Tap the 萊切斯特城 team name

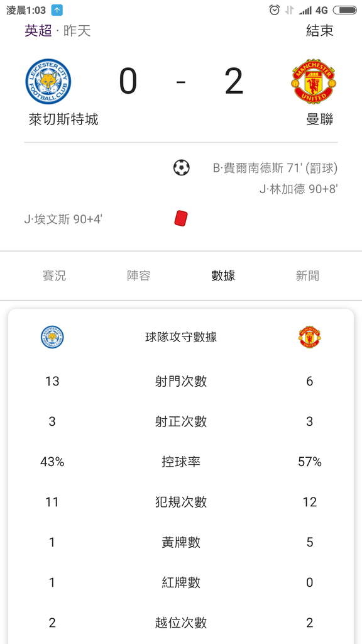point(63,119)
